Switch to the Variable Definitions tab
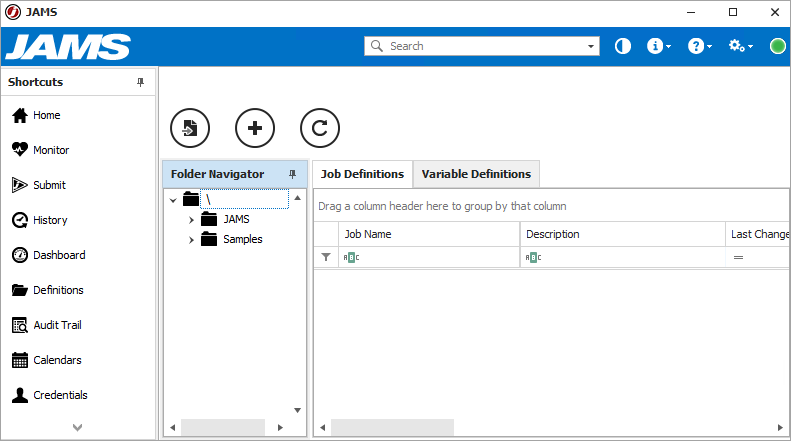 476,174
